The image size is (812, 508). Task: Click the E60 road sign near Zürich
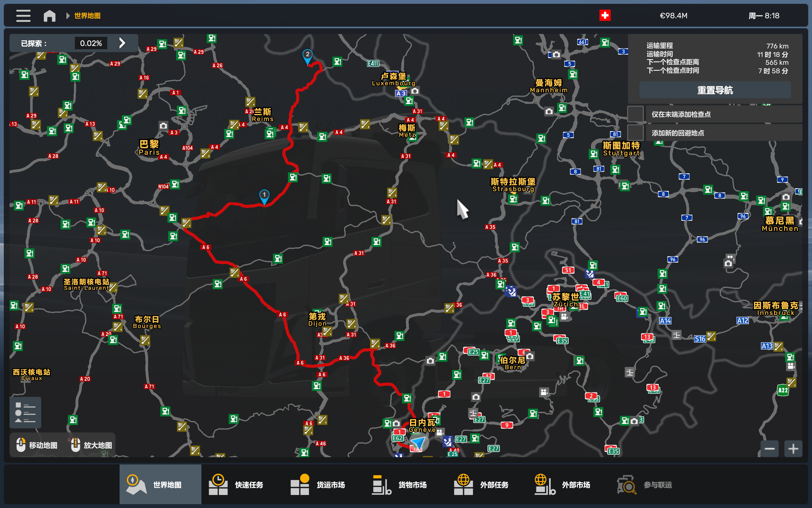622,298
